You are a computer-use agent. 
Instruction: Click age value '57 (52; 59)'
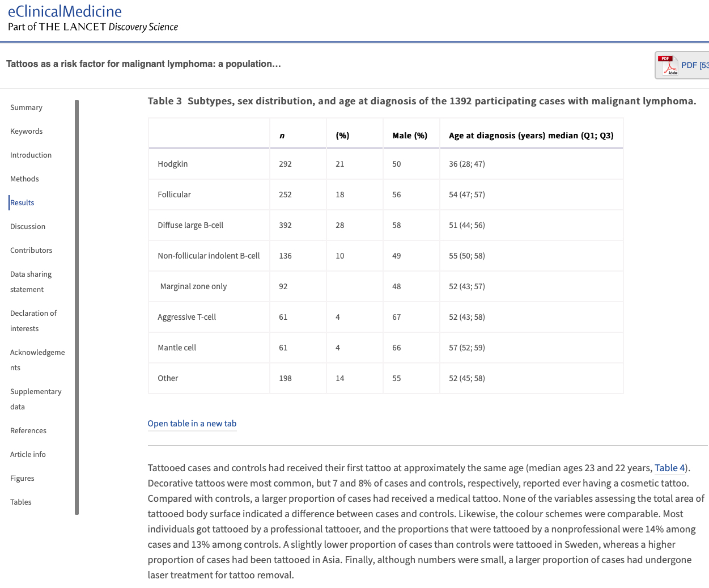(x=467, y=348)
